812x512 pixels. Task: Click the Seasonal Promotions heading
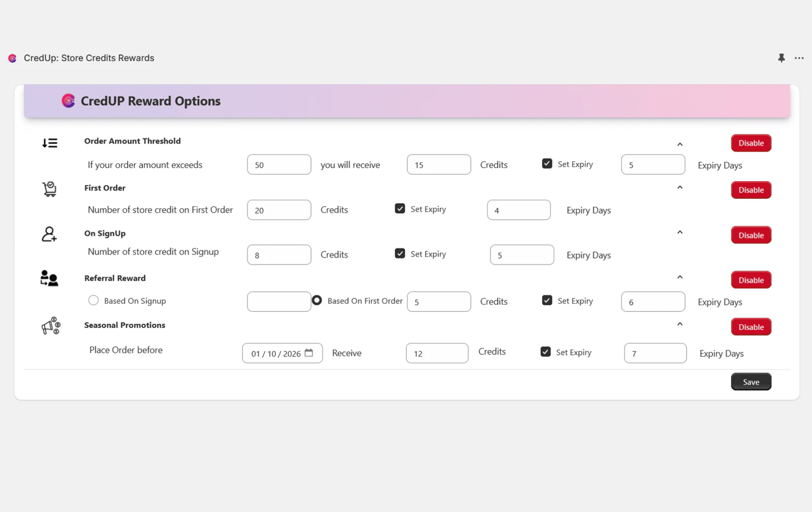pyautogui.click(x=125, y=325)
